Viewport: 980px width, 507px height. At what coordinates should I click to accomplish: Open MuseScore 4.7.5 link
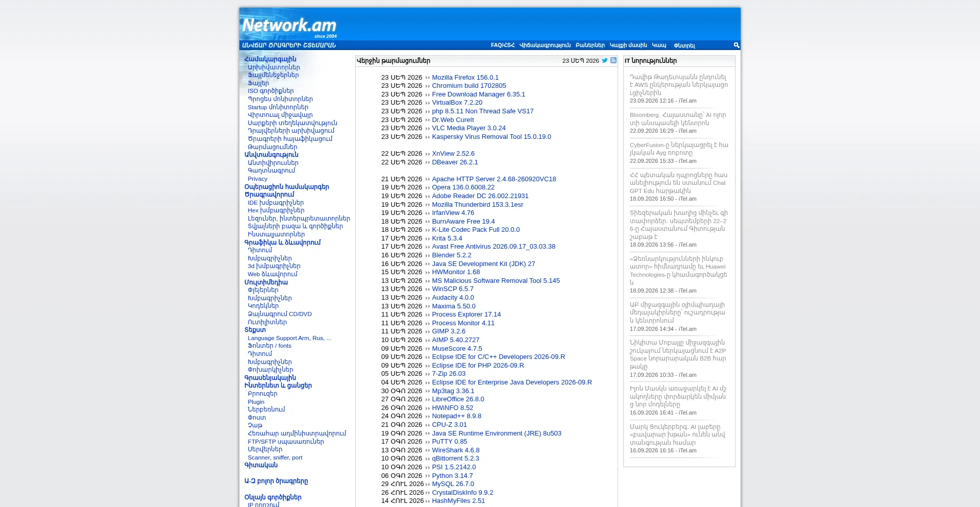tap(457, 349)
